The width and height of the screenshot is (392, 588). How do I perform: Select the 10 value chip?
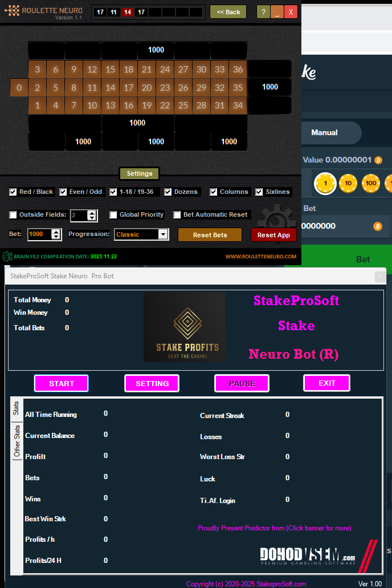pos(348,184)
